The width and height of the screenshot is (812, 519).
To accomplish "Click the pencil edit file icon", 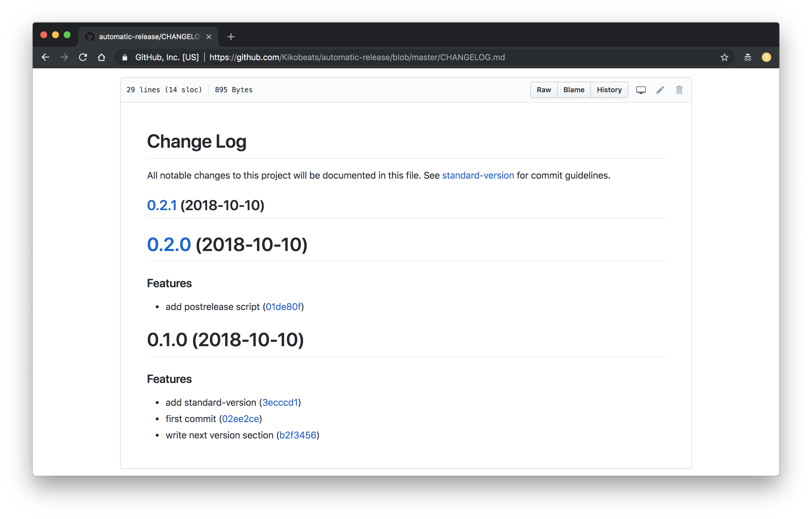I will tap(660, 90).
